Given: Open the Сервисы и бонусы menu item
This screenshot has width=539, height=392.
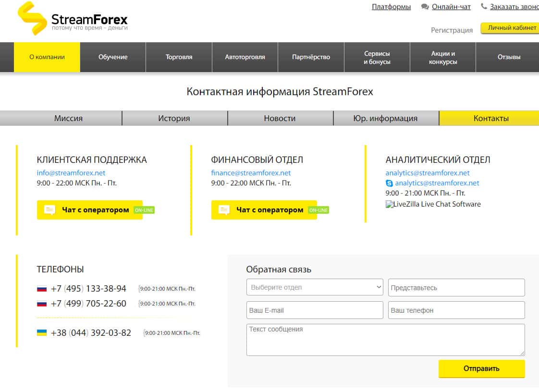Looking at the screenshot, I should (377, 58).
